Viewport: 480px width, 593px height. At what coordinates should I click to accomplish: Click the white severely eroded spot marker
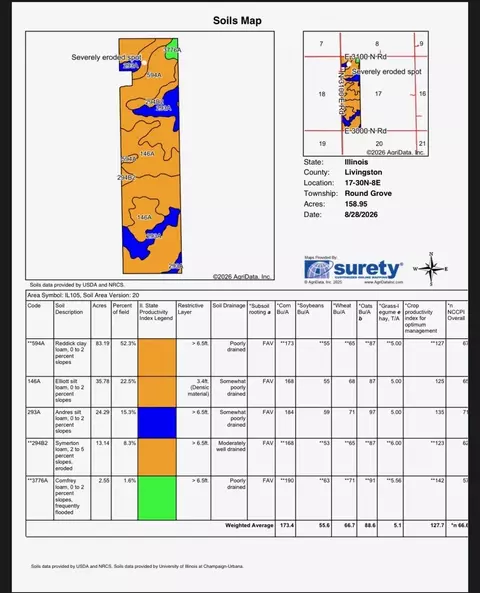[144, 62]
